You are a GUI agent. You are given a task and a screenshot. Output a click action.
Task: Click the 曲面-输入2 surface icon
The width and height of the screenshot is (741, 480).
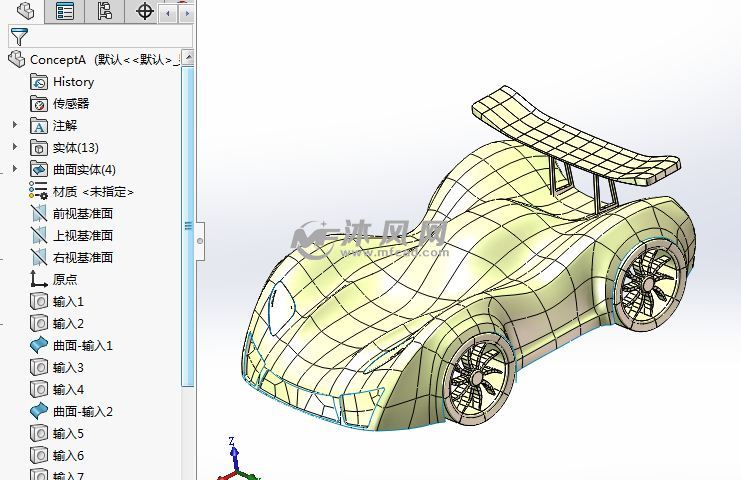39,411
